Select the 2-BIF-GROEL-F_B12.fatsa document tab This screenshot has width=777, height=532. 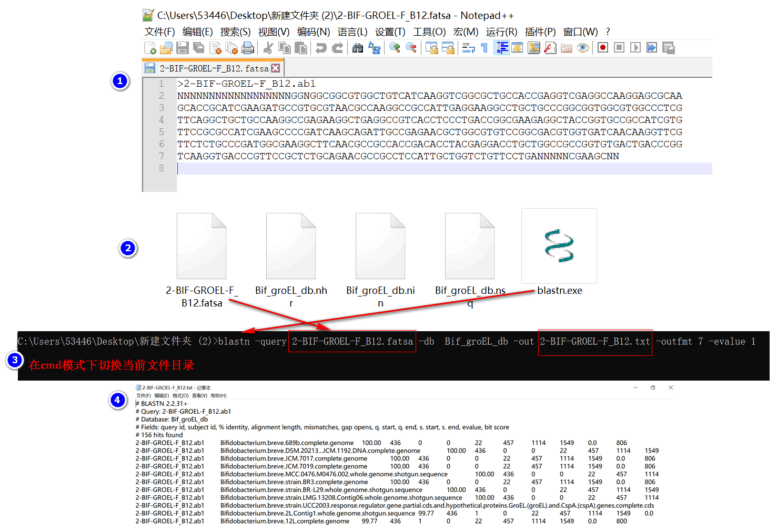coord(213,68)
